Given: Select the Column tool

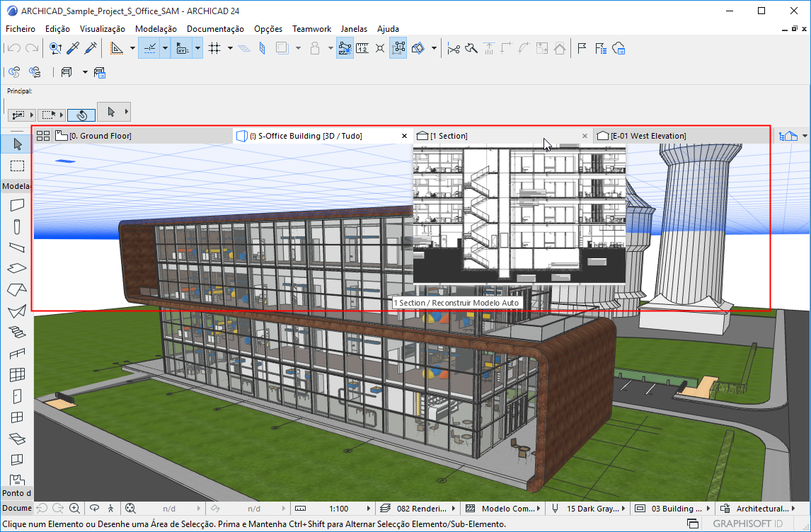Looking at the screenshot, I should click(17, 226).
